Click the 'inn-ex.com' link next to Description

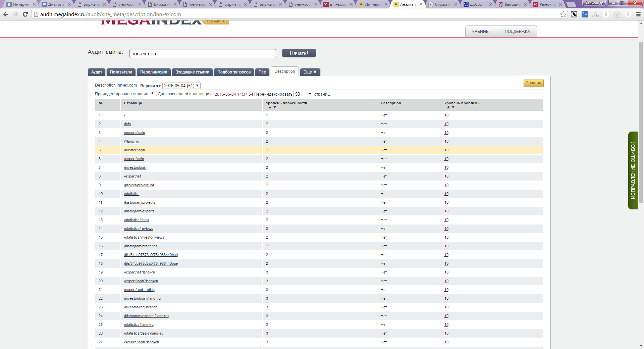127,85
